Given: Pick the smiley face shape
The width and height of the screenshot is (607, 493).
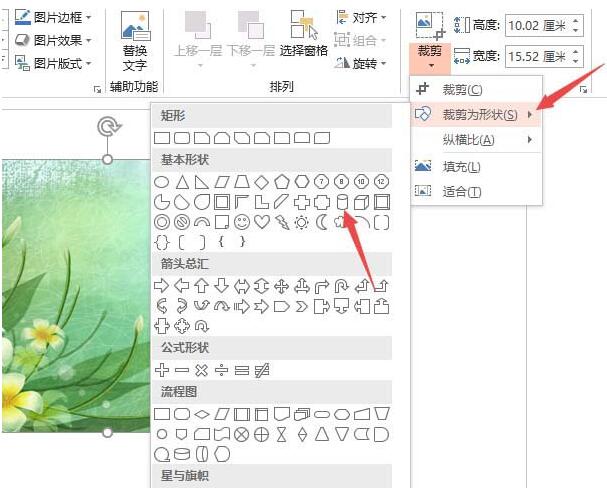Looking at the screenshot, I should tap(242, 222).
